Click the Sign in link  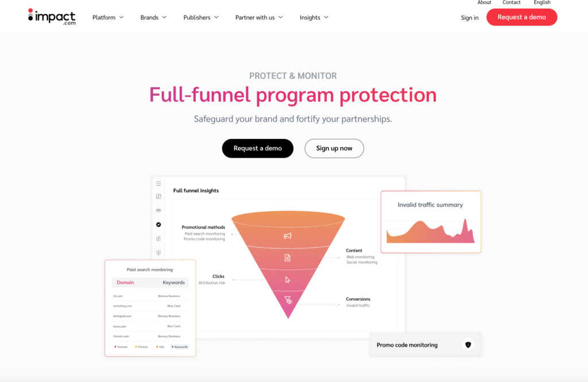(469, 18)
